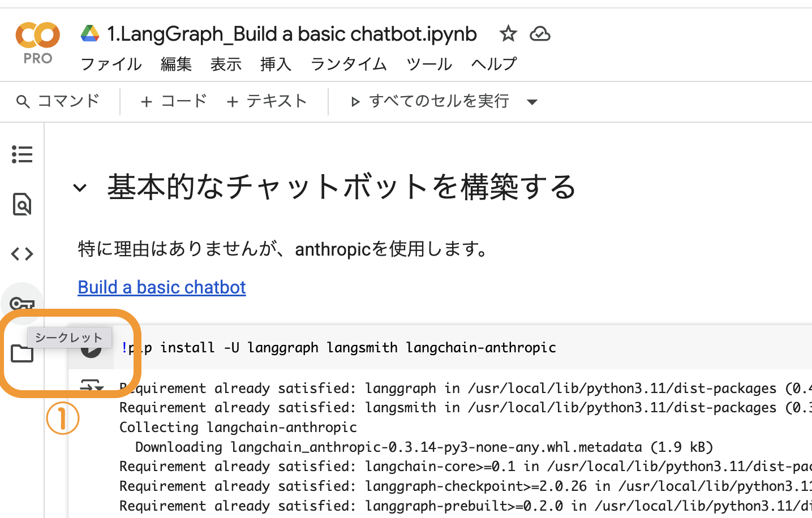Follow the Build a basic chatbot link
Image resolution: width=812 pixels, height=518 pixels.
click(x=162, y=287)
